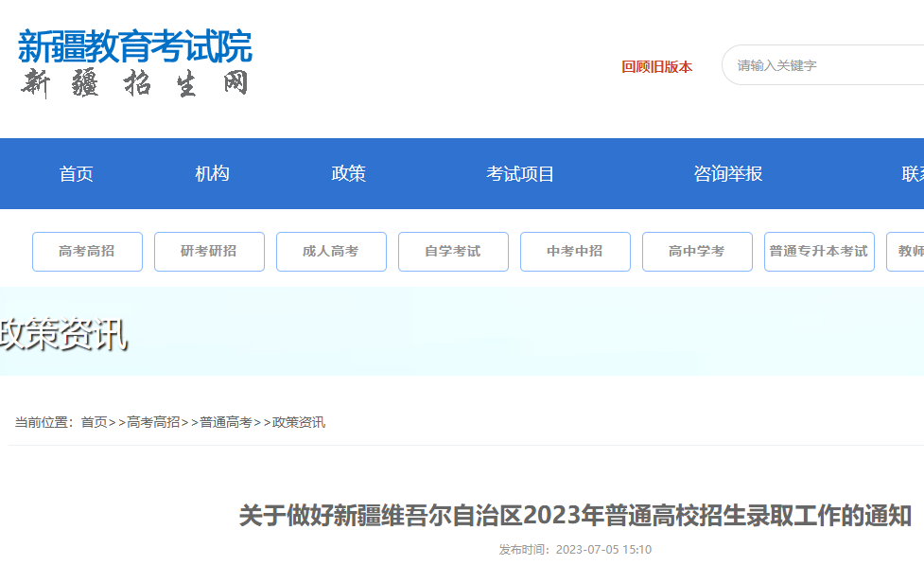
Task: Click the 政策资讯 breadcrumb link
Action: [x=298, y=422]
